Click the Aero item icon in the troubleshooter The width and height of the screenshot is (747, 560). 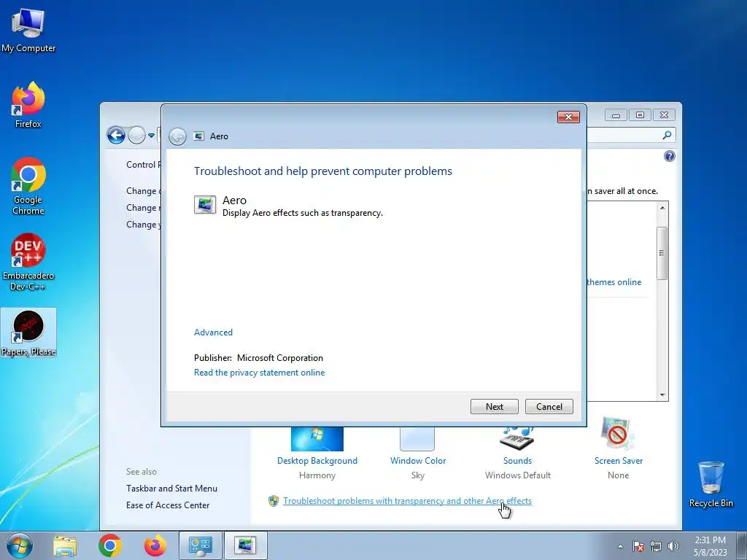(x=205, y=205)
